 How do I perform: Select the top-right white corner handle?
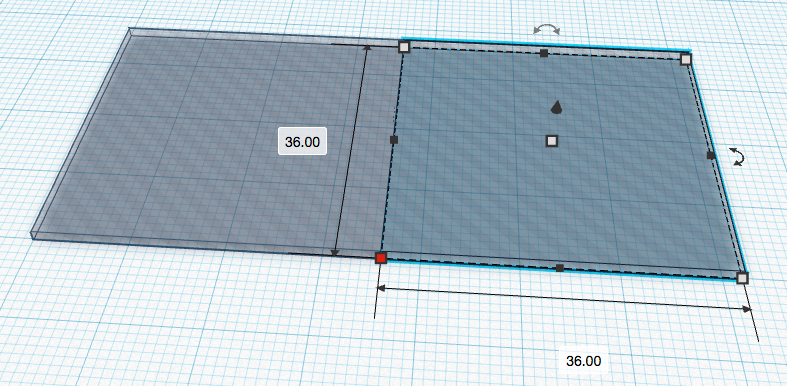[x=686, y=60]
